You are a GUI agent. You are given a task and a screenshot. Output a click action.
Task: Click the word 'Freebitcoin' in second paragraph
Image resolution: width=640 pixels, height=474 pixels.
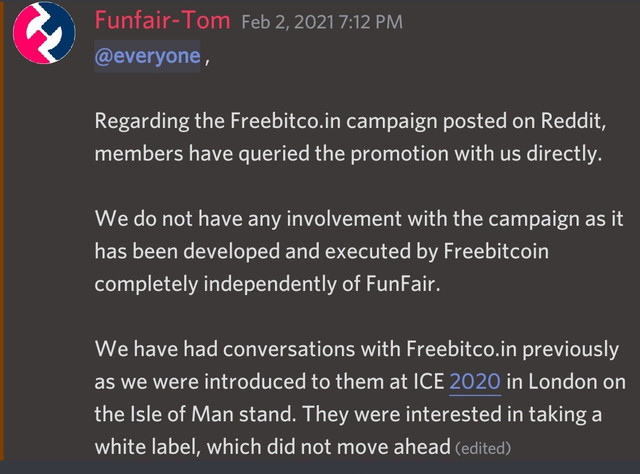click(x=496, y=251)
